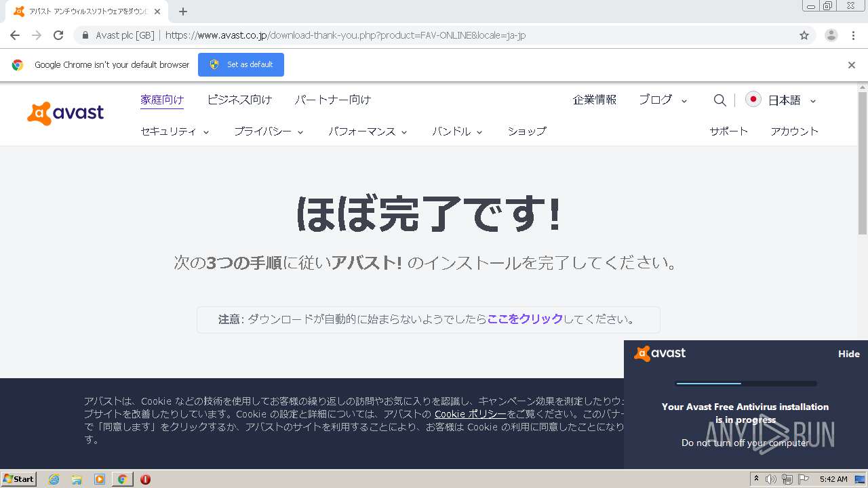Viewport: 868px width, 488px height.
Task: Click the Chrome icon in the taskbar
Action: click(122, 479)
